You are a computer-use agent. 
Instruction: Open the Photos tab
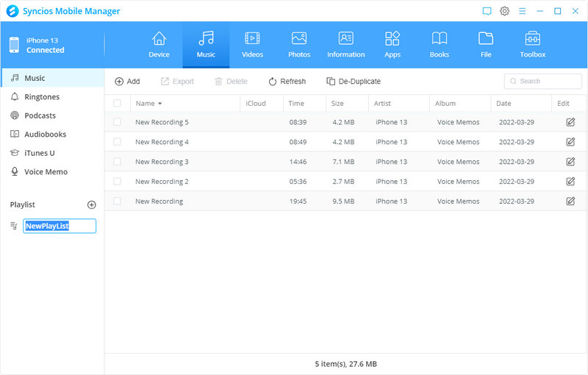pos(299,45)
